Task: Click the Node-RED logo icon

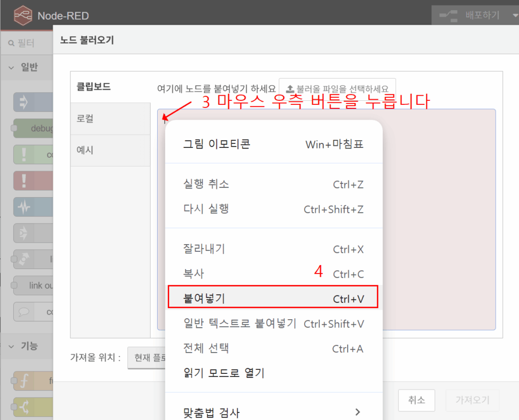Action: point(22,15)
